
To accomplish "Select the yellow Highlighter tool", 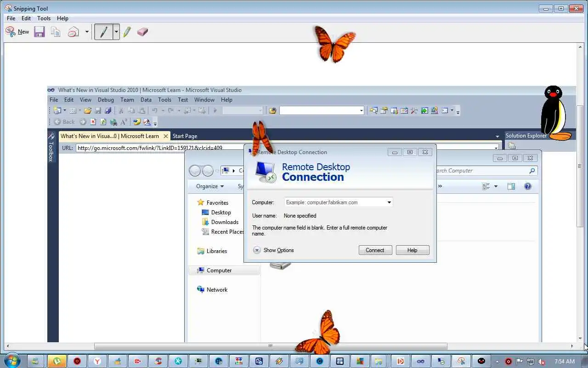I will pyautogui.click(x=127, y=32).
